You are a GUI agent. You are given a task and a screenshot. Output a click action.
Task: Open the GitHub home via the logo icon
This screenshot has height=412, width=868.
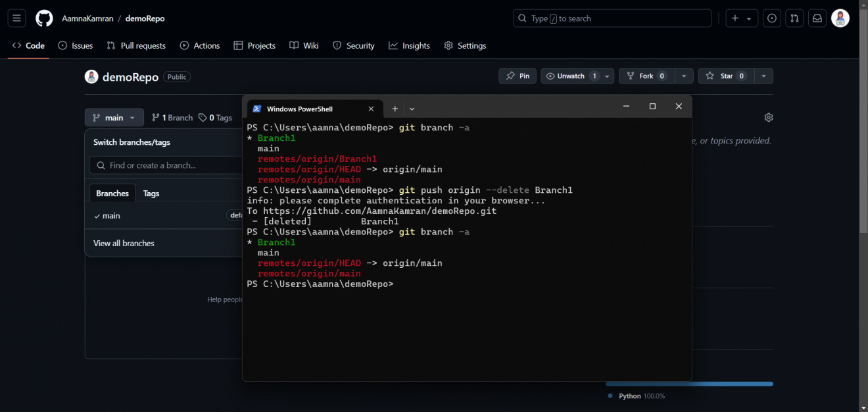43,18
